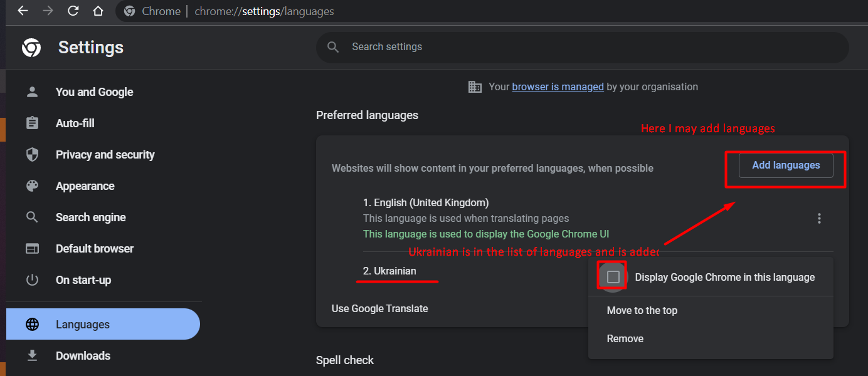Screen dimensions: 868x376
Task: Click the Chrome logo beside the Settings title
Action: [x=31, y=48]
